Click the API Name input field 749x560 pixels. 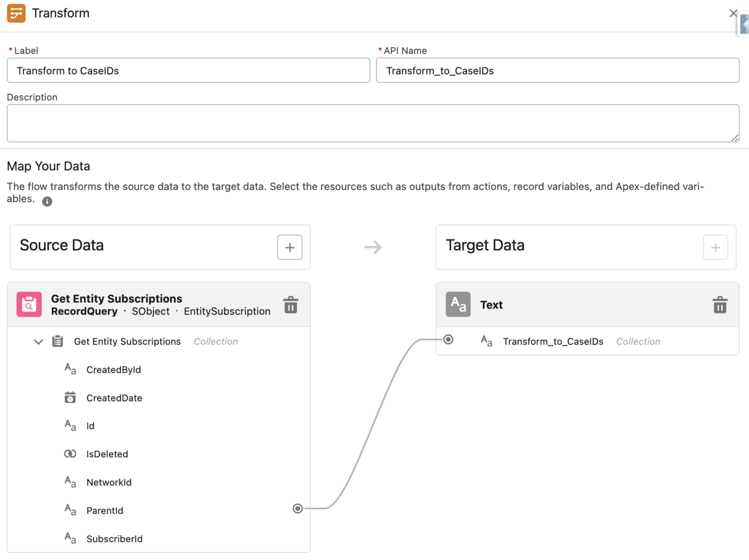tap(557, 70)
